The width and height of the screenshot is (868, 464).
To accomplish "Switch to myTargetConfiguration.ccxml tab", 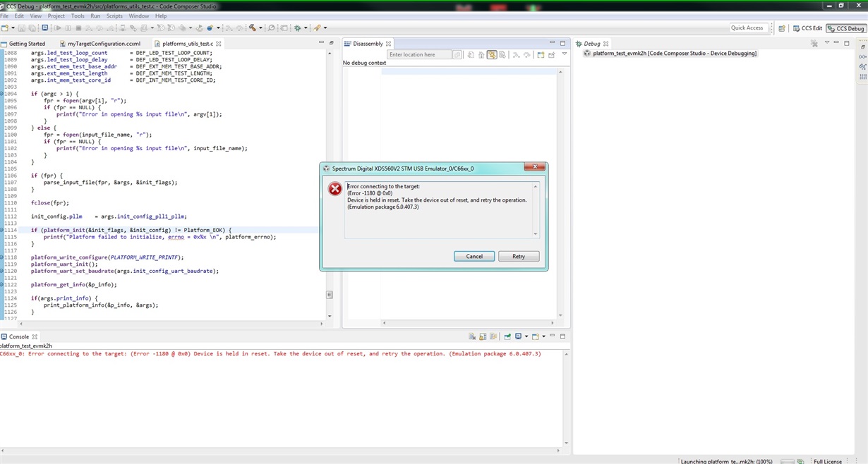I will coord(100,44).
